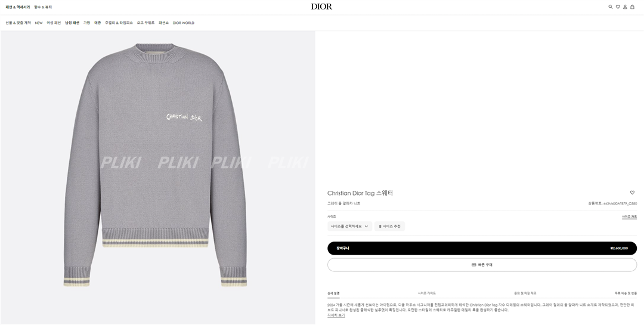Open the 남성 패션 menu

coord(72,23)
